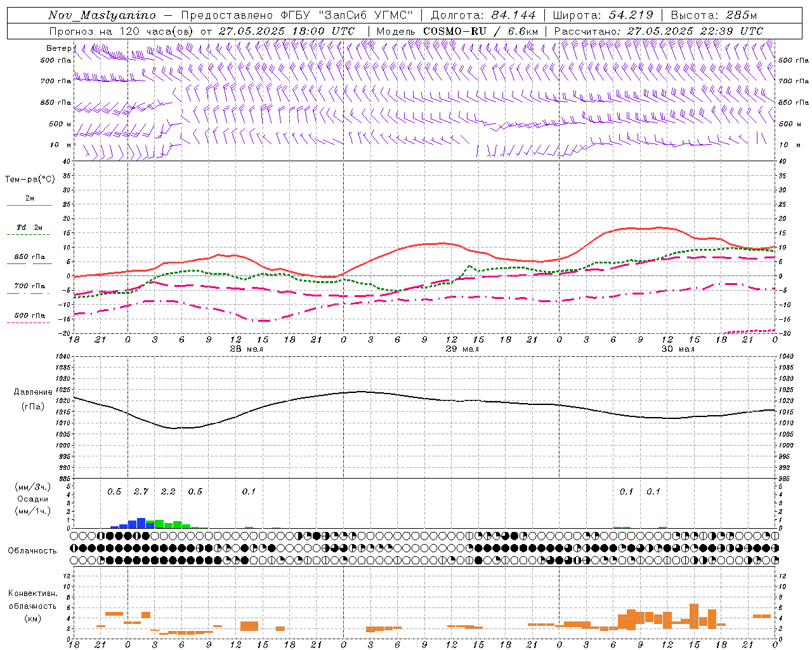The height and width of the screenshot is (650, 812).
Task: Click the Прогноз на 120 часа(ов) text
Action: [122, 31]
